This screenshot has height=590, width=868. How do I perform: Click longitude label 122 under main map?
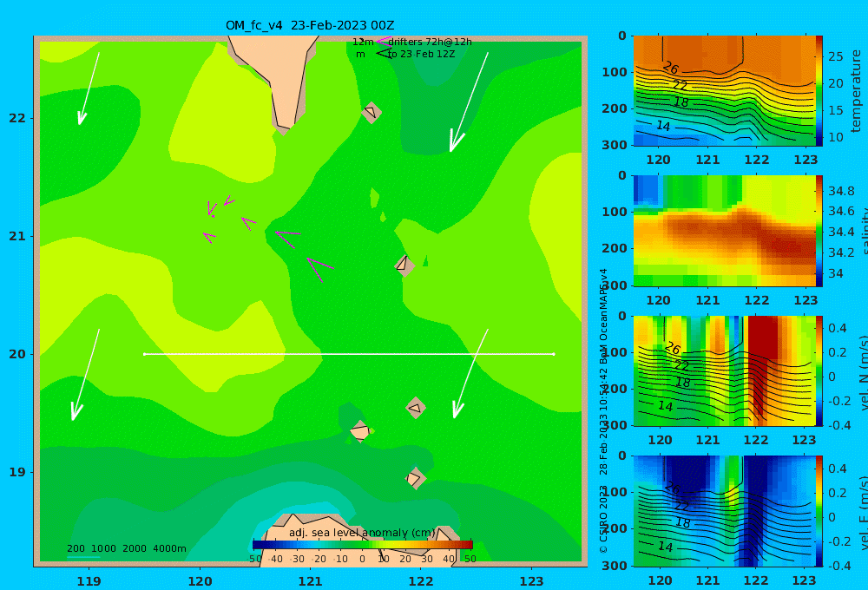point(421,581)
